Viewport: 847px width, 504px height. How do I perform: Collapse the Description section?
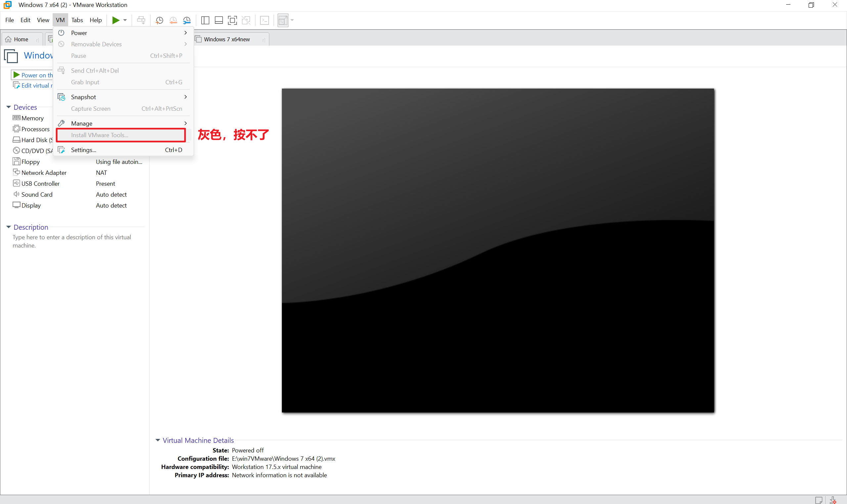click(x=8, y=227)
